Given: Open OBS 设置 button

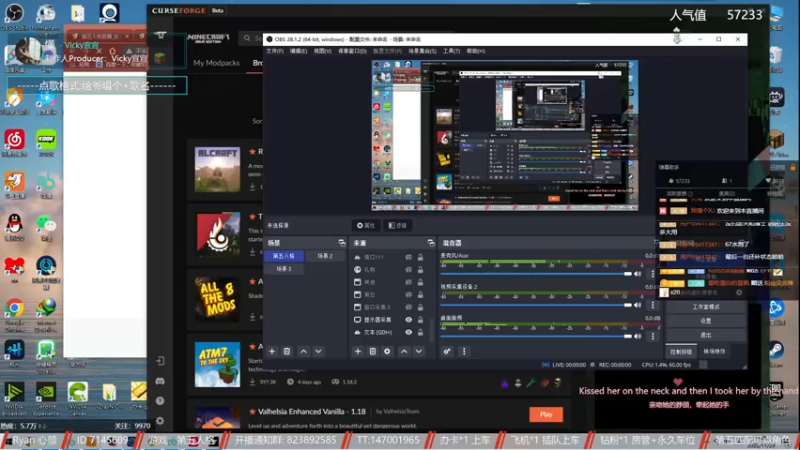Looking at the screenshot, I should 706,321.
